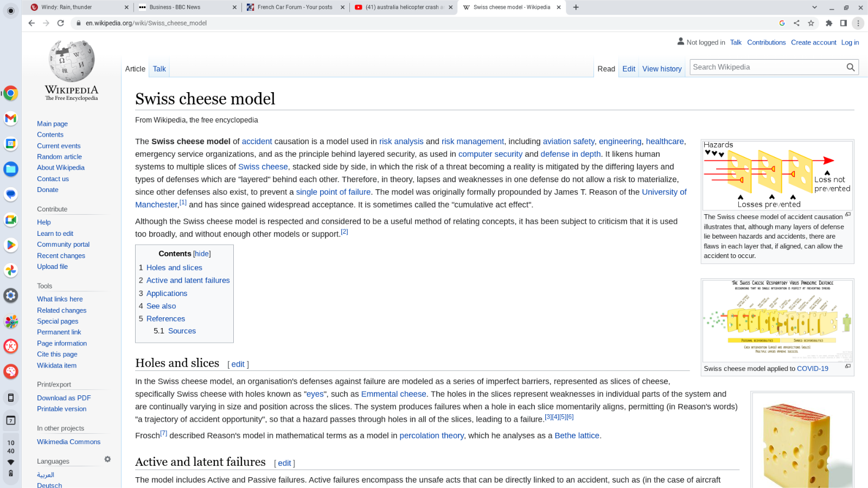Close the Business - BBC News tab

coord(234,8)
